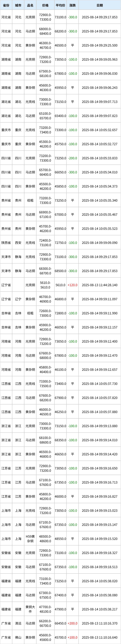Select average price 66050.0 for 四川 马达铜

tap(60, 172)
